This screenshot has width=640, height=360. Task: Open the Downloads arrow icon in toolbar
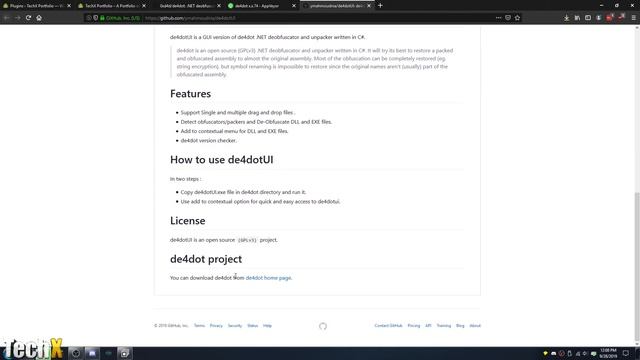(x=567, y=18)
